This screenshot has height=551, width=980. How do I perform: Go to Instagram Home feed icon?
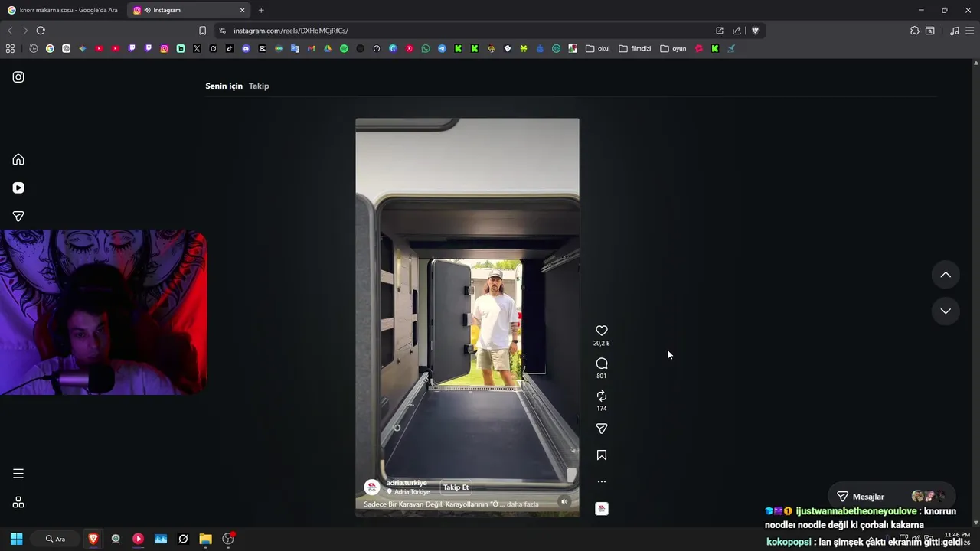[18, 159]
